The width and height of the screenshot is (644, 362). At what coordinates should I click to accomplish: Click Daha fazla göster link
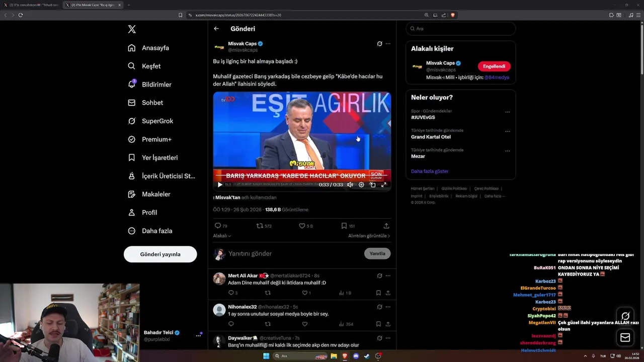pyautogui.click(x=430, y=171)
